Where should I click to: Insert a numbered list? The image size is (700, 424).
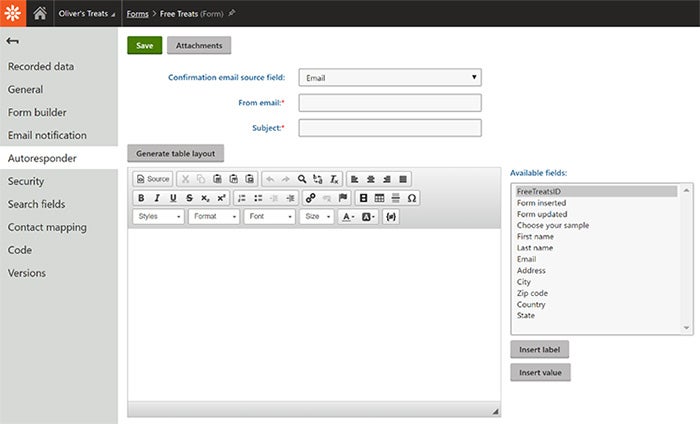[x=242, y=198]
